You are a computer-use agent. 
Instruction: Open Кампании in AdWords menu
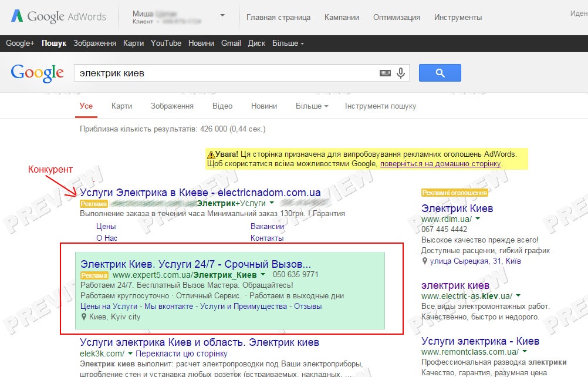(342, 17)
